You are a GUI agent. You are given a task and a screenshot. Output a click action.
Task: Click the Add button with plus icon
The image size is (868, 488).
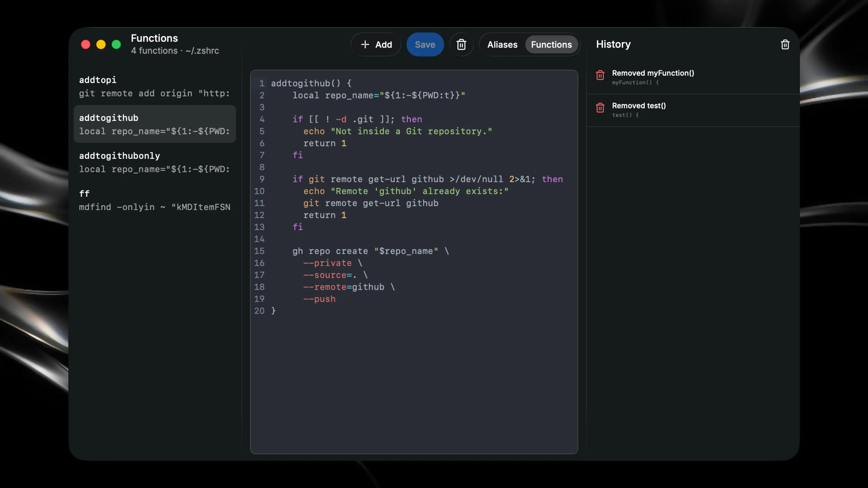click(376, 44)
